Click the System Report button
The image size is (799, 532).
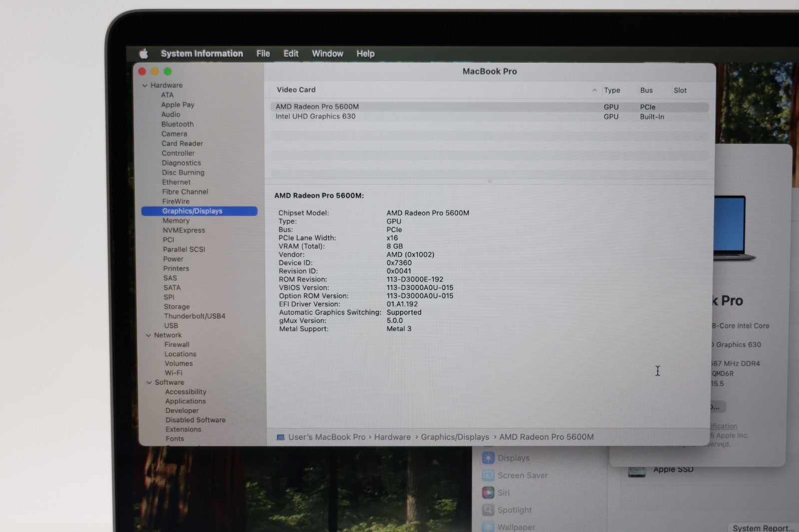pos(763,528)
